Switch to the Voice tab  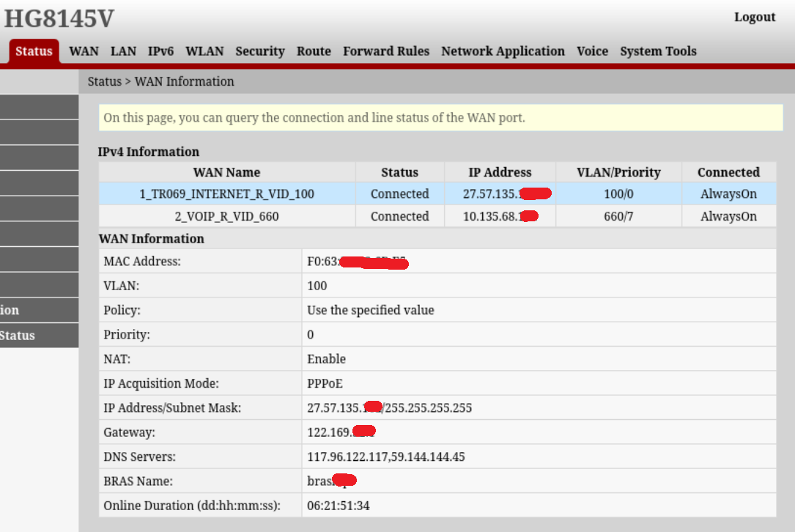click(x=592, y=51)
